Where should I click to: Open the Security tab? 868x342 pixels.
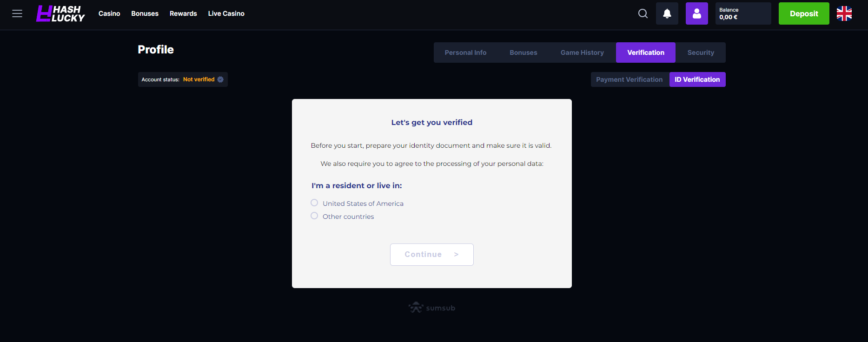point(701,53)
